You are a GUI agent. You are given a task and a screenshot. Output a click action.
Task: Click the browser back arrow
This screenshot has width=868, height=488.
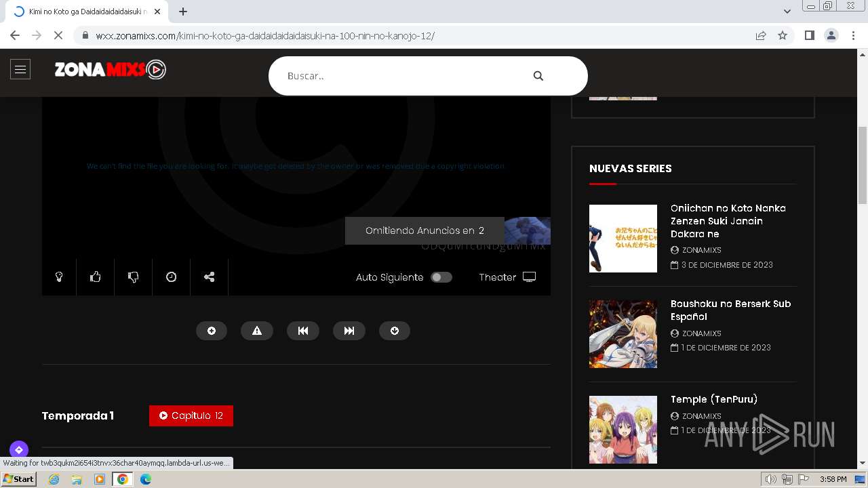coord(15,35)
